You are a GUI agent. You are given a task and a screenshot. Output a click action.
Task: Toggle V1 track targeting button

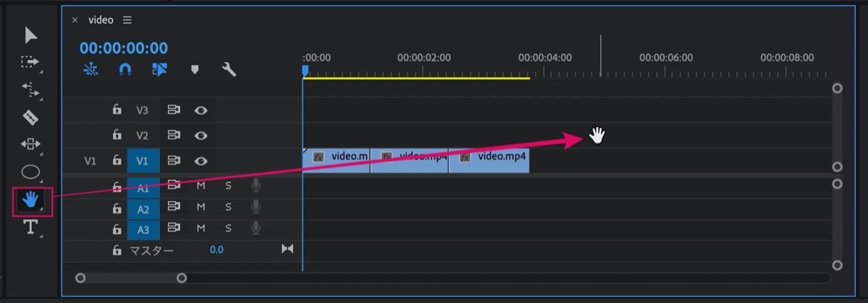(143, 161)
